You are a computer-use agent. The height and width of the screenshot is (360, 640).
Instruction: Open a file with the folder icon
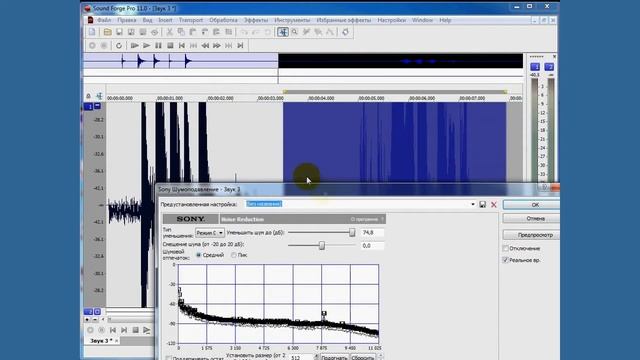[x=107, y=32]
